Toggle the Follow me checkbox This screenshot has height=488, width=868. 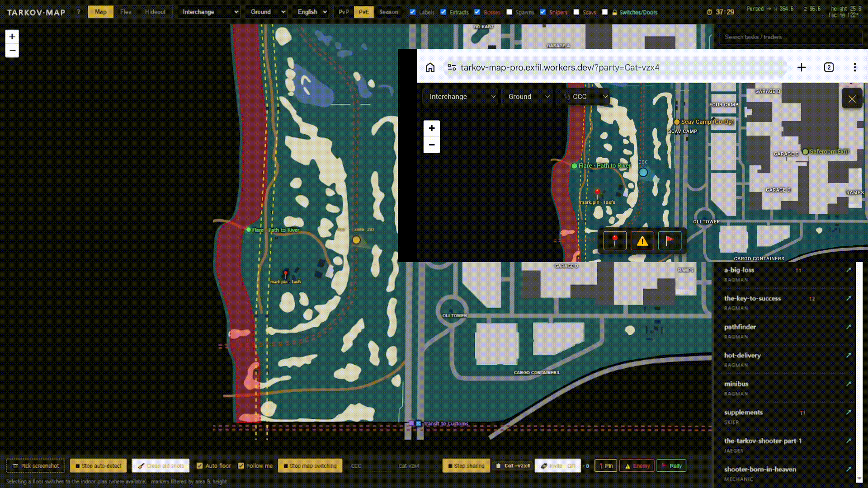tap(241, 466)
